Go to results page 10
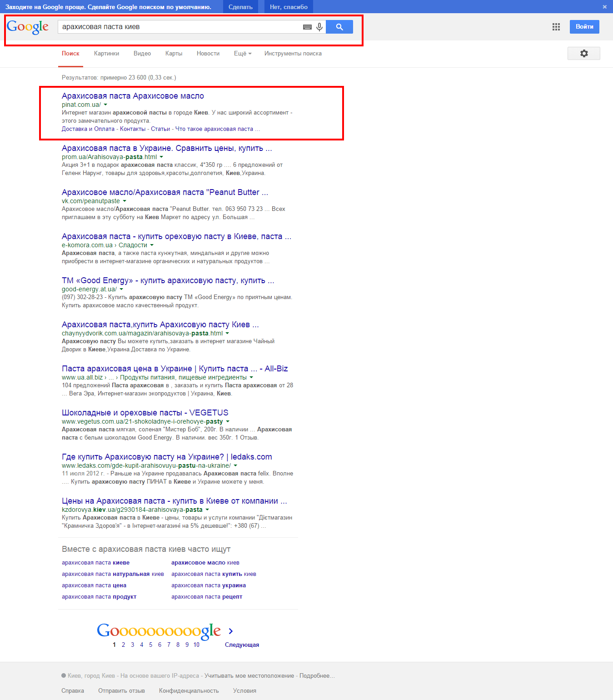The width and height of the screenshot is (613, 700). [196, 645]
